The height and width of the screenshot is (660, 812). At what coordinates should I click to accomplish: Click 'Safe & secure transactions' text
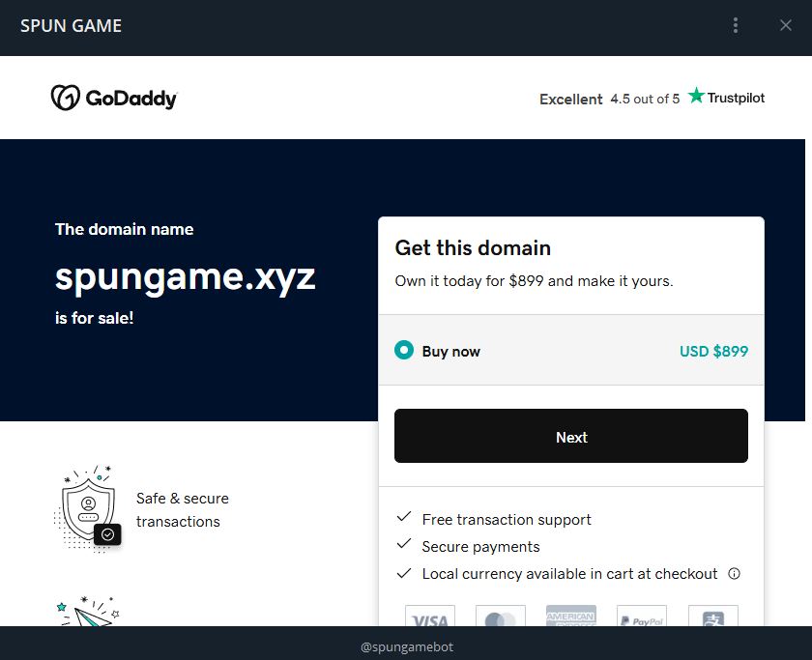[183, 509]
